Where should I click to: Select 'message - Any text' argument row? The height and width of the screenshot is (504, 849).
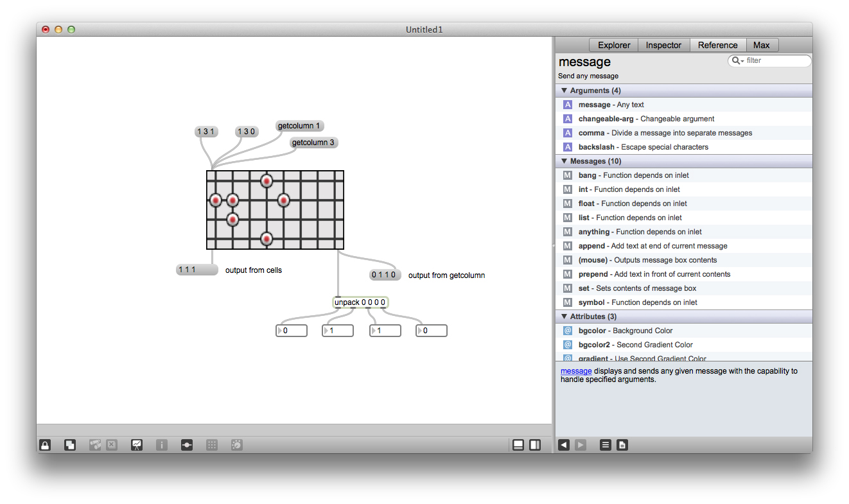[684, 105]
